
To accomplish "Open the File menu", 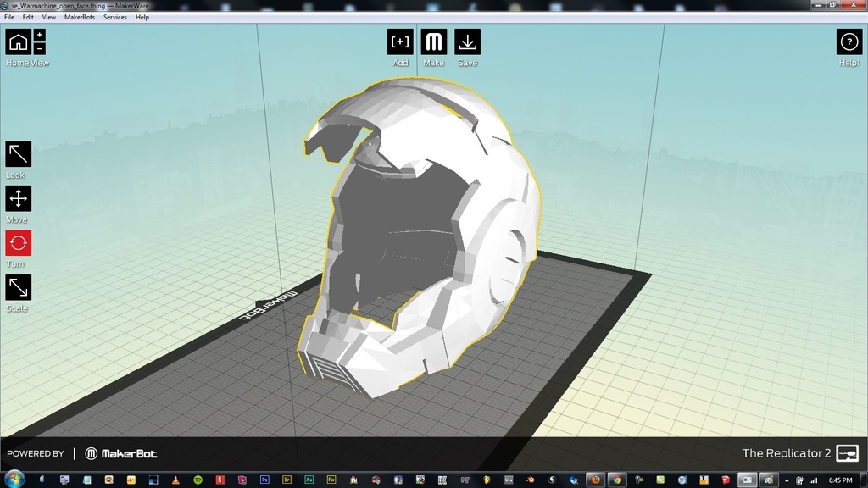I will (9, 17).
